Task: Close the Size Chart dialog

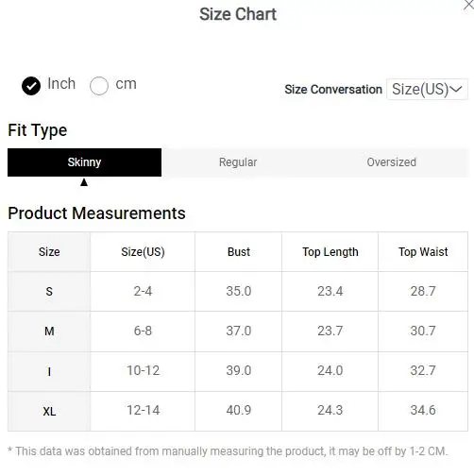Action: pyautogui.click(x=469, y=5)
